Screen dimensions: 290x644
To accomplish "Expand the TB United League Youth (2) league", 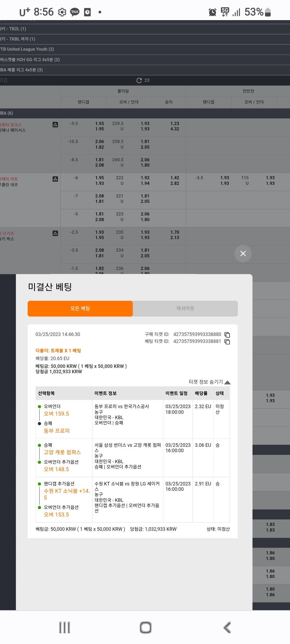I will pyautogui.click(x=145, y=49).
